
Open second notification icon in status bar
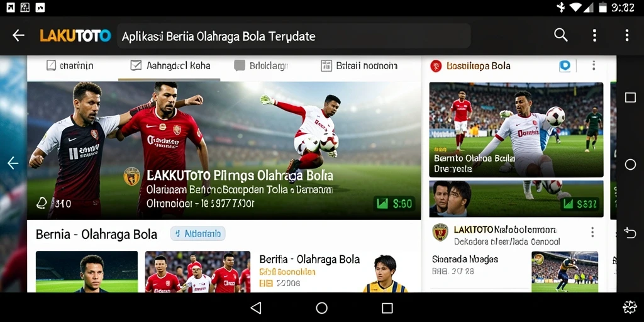tap(25, 8)
